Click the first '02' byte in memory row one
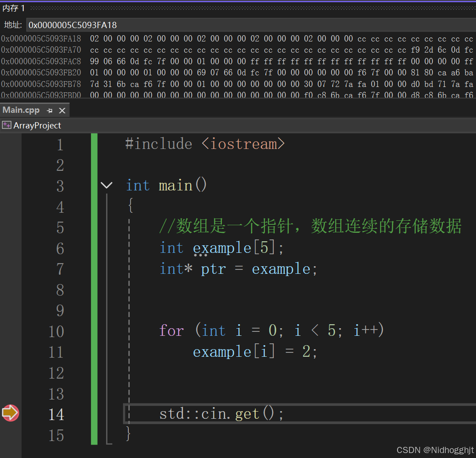 tap(94, 38)
